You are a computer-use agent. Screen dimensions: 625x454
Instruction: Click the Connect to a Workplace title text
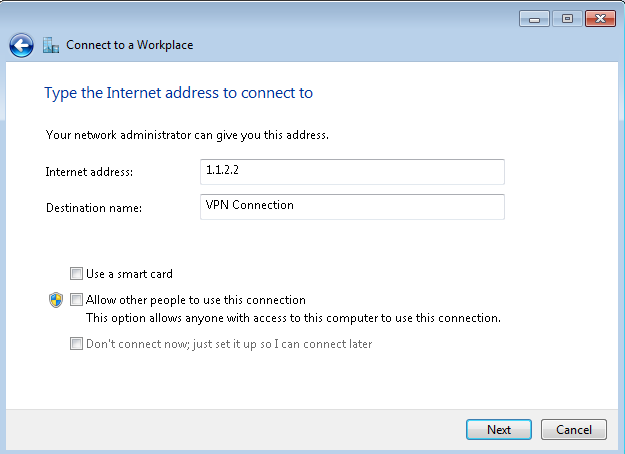coord(130,45)
